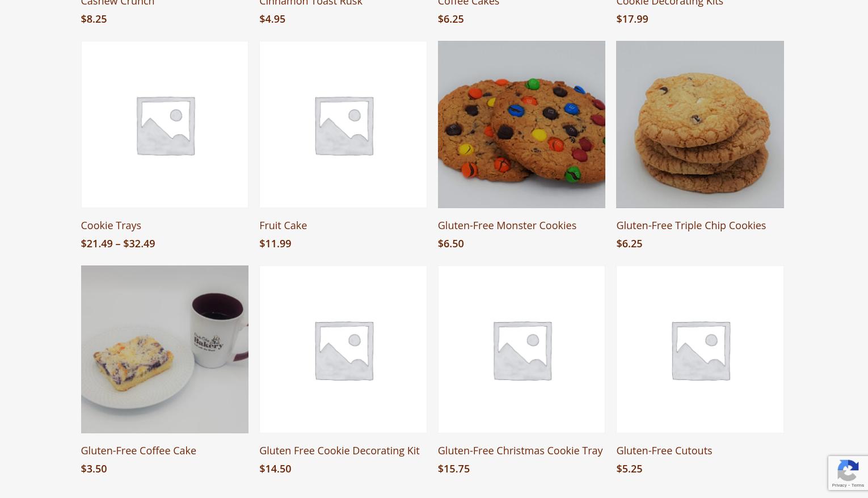Click the $21.49 – $32.49 price range
The width and height of the screenshot is (868, 498).
tap(117, 243)
